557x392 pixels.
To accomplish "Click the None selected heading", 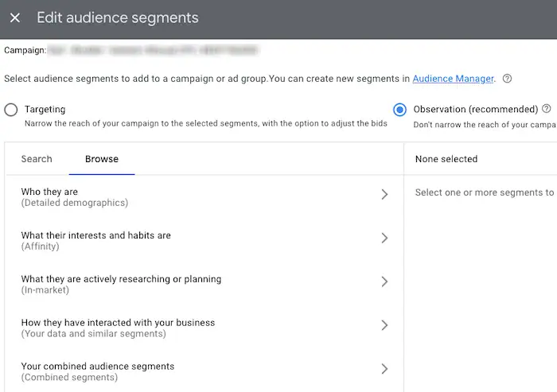I will pyautogui.click(x=446, y=159).
